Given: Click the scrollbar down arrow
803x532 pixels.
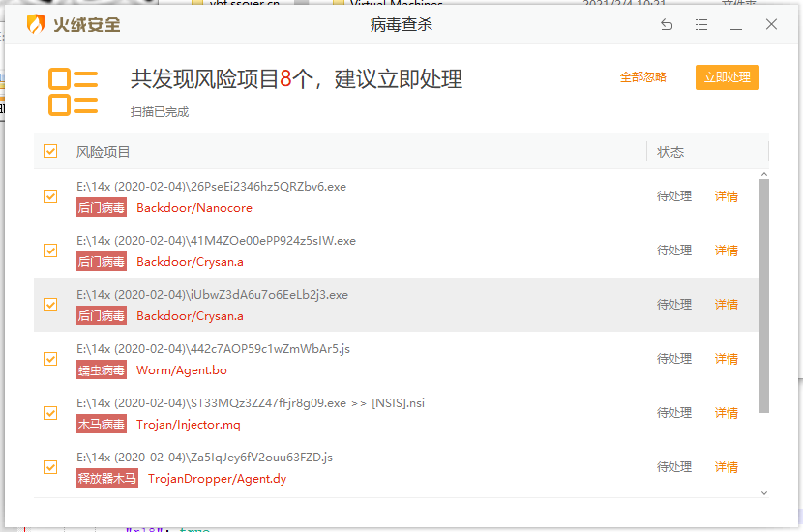Looking at the screenshot, I should pos(764,493).
